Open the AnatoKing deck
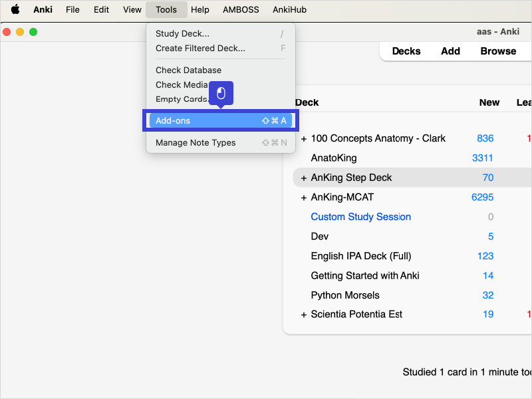Screen dimensions: 532x399 [x=334, y=158]
